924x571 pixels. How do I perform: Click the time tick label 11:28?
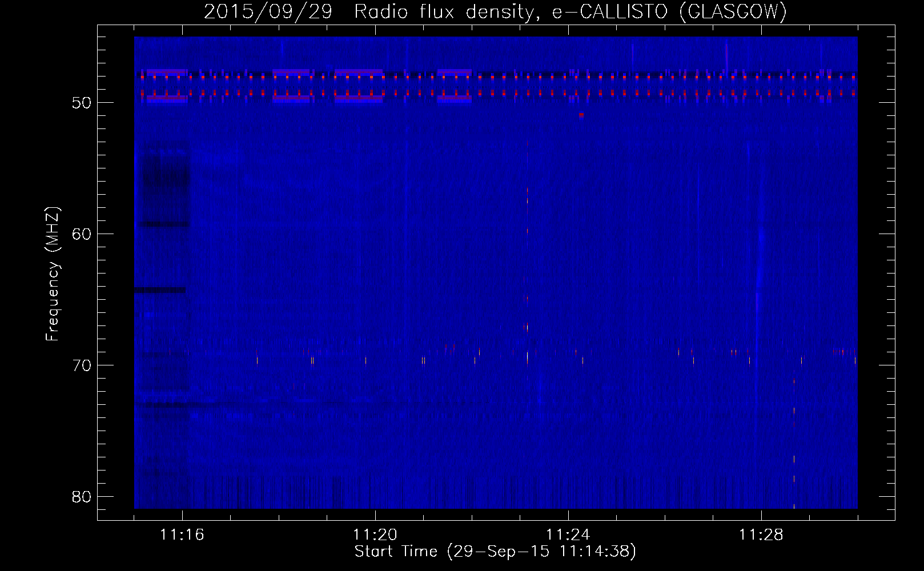click(761, 535)
